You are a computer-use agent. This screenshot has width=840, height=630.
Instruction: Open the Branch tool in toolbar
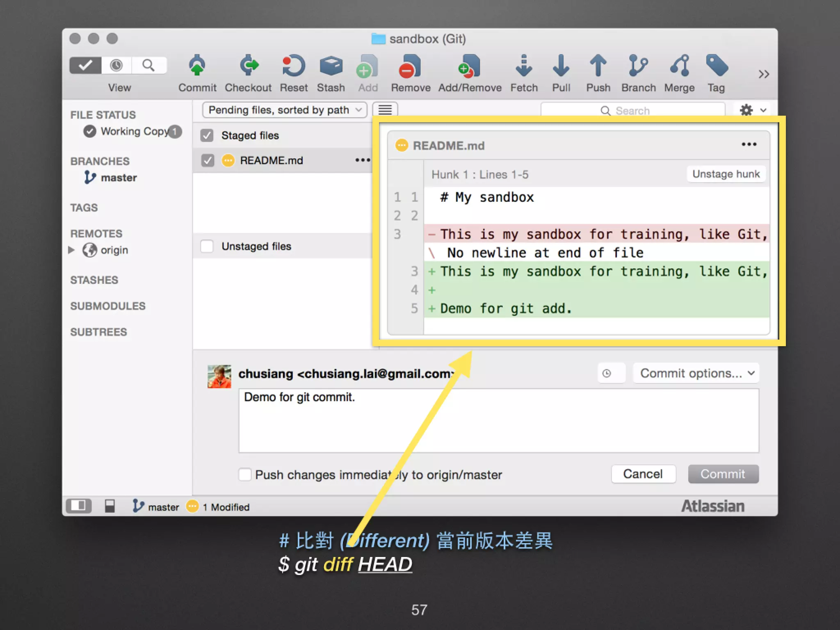tap(638, 66)
